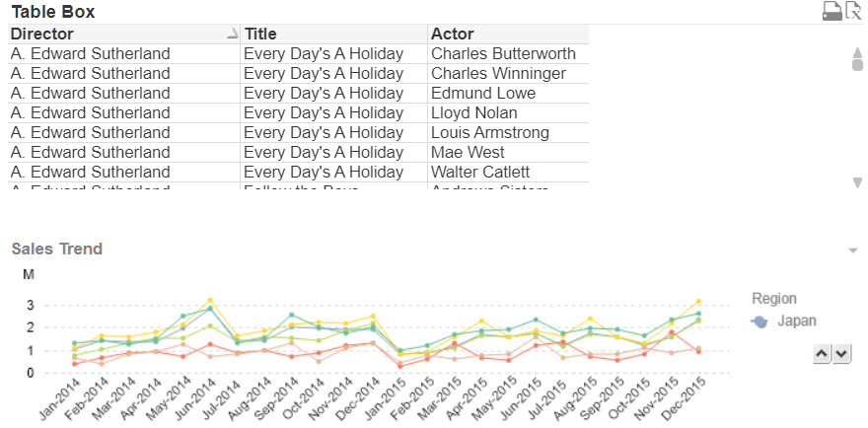Select the Charles Butterworth actor cell
The image size is (868, 428).
(503, 53)
